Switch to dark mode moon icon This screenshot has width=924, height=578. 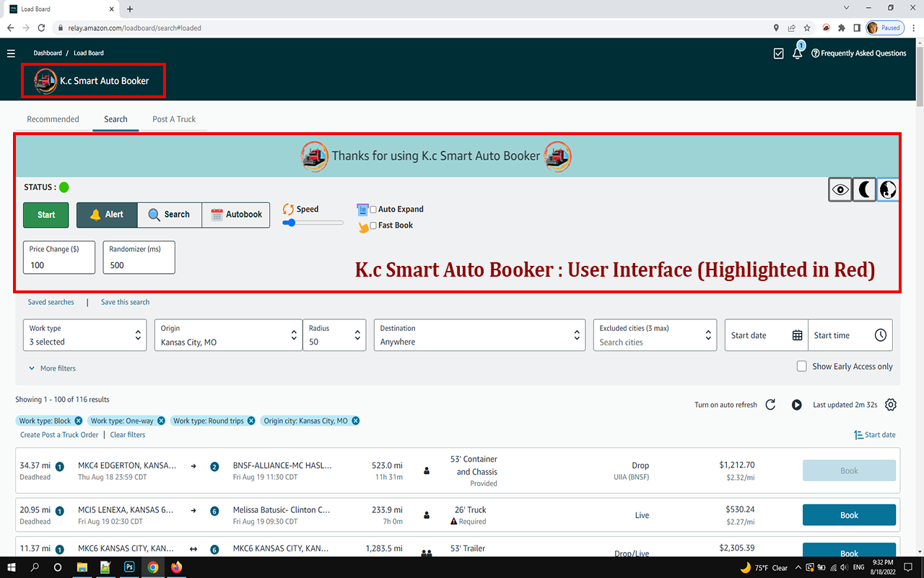click(864, 190)
